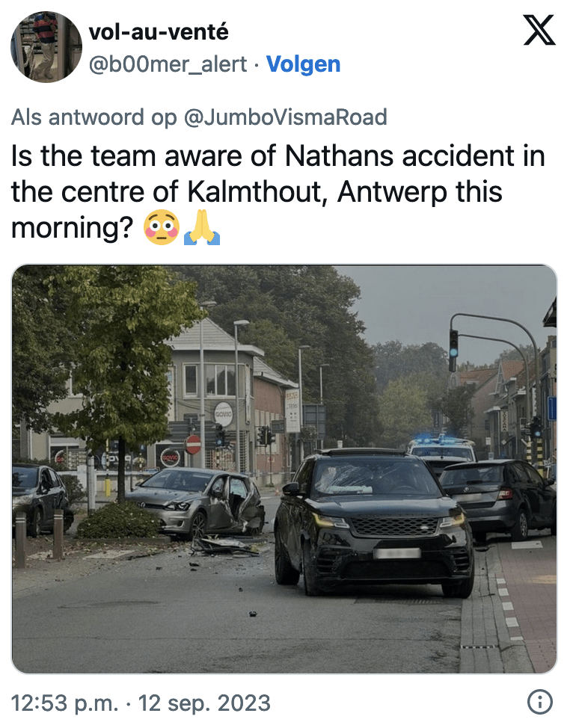The height and width of the screenshot is (728, 576).
Task: Click the parked dark hatchback behind Range Rover
Action: (498, 499)
